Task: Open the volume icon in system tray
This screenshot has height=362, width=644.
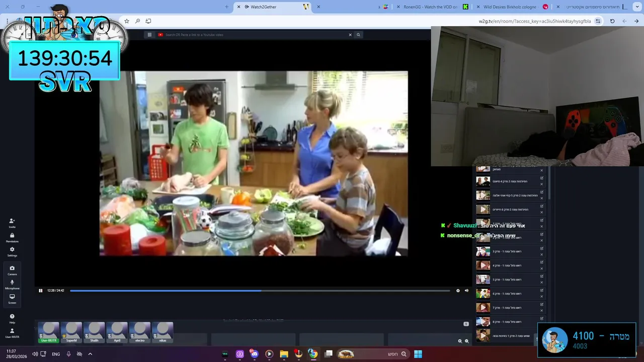Action: coord(35,354)
